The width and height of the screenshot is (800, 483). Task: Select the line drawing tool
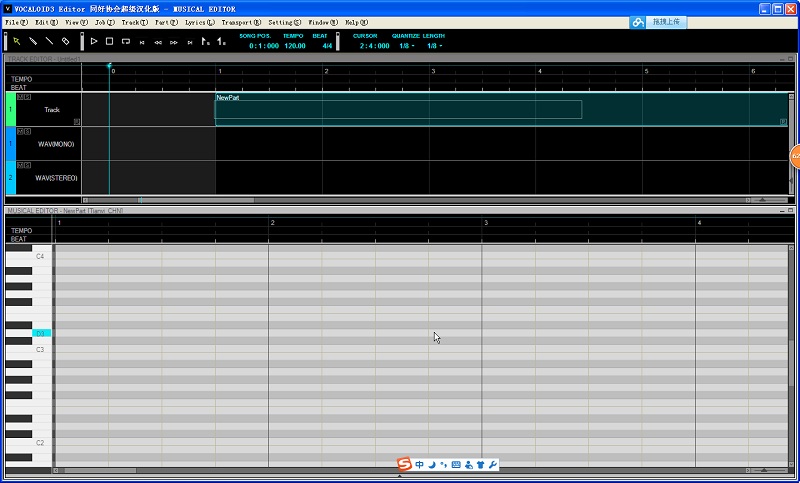click(49, 41)
